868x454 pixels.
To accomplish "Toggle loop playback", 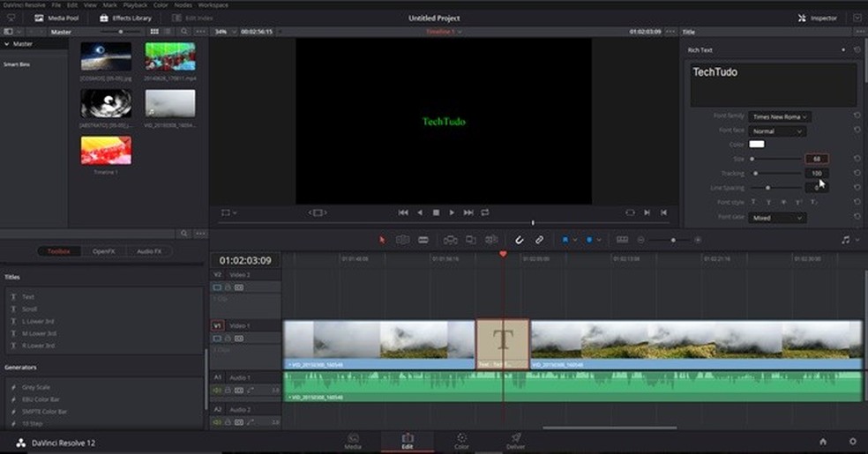I will coord(485,212).
